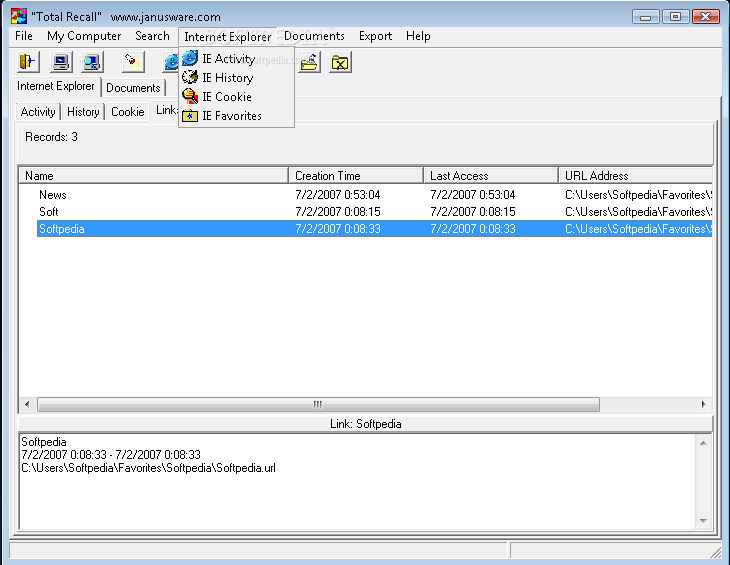This screenshot has width=730, height=565.
Task: Open the Documents menu
Action: (314, 36)
